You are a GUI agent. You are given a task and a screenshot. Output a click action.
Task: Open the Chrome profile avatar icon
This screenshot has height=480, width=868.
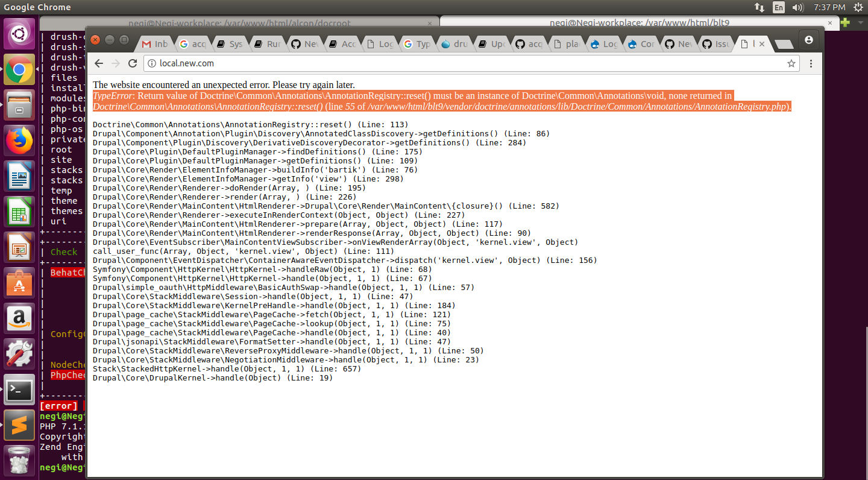809,40
